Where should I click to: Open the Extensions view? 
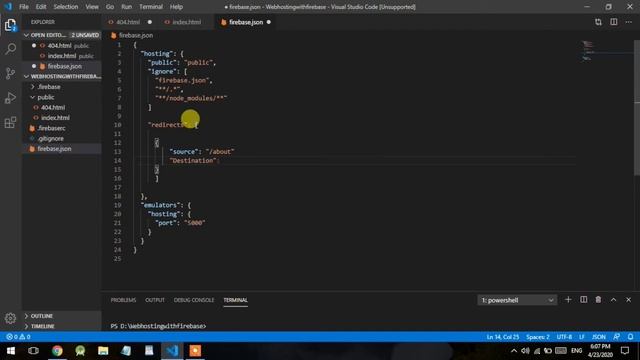pyautogui.click(x=10, y=122)
